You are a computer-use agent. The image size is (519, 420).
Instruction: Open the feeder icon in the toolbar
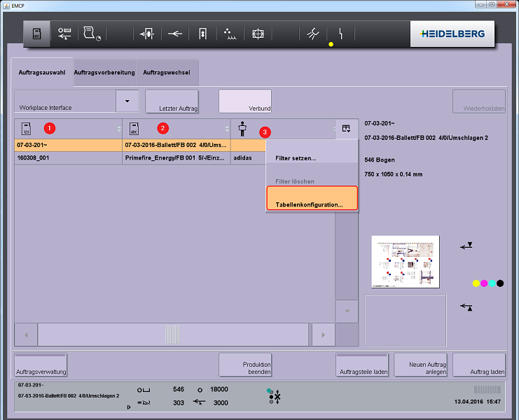pos(146,34)
